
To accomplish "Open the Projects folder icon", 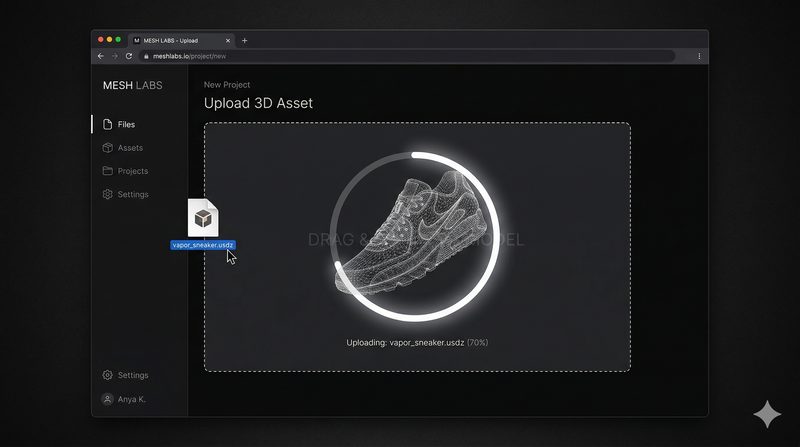I will [107, 171].
